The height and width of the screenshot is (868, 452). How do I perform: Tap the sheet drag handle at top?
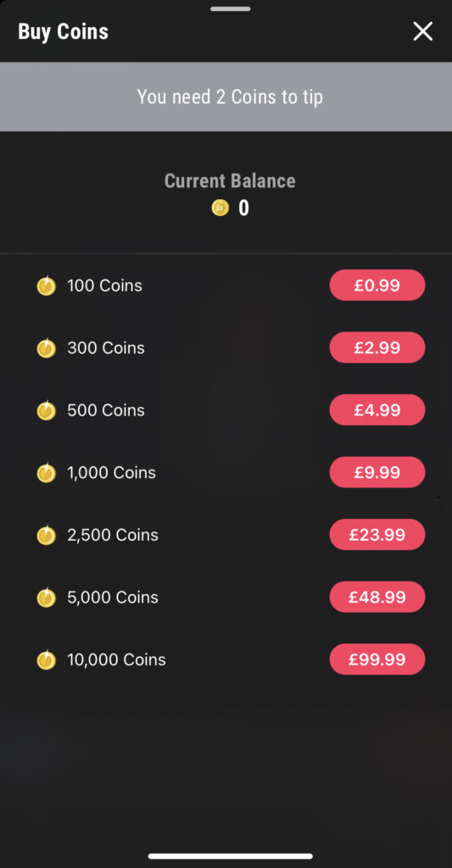point(231,8)
